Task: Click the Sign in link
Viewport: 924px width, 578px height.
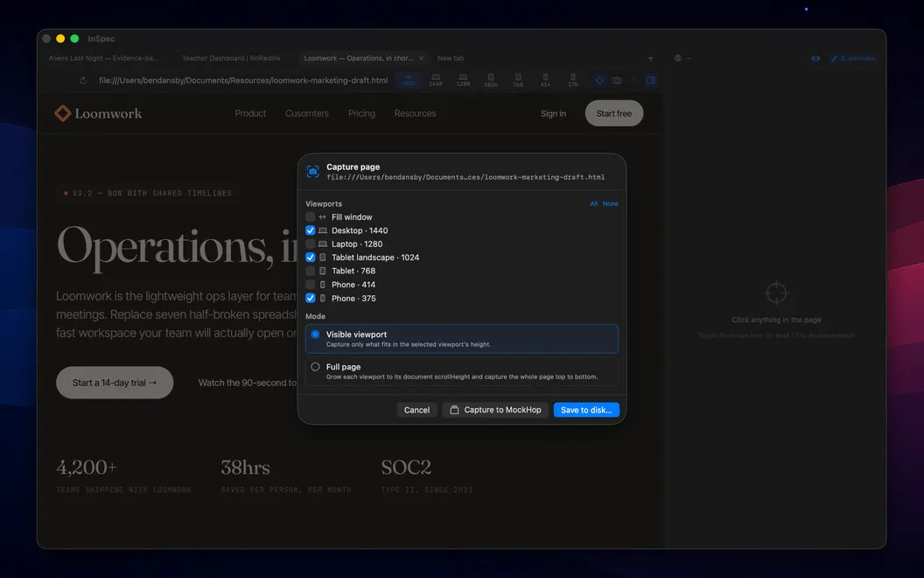Action: pyautogui.click(x=553, y=114)
